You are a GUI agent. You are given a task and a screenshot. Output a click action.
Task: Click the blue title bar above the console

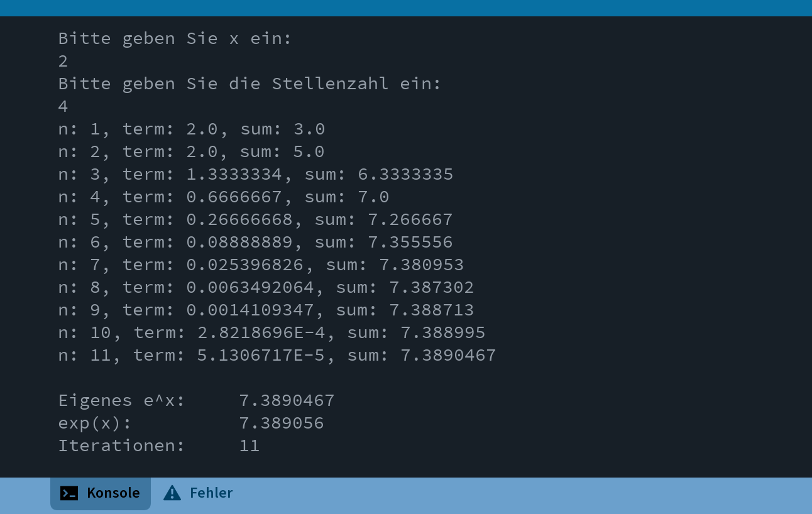click(x=406, y=8)
